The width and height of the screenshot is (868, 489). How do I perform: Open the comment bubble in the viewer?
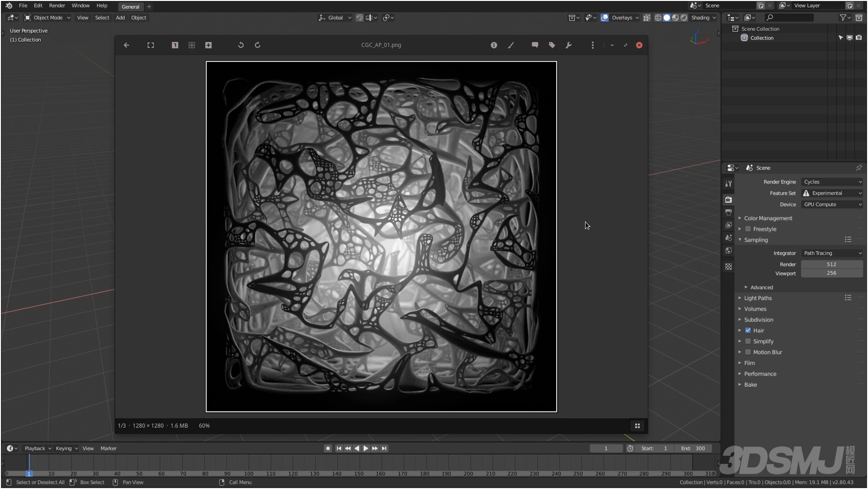click(x=535, y=45)
